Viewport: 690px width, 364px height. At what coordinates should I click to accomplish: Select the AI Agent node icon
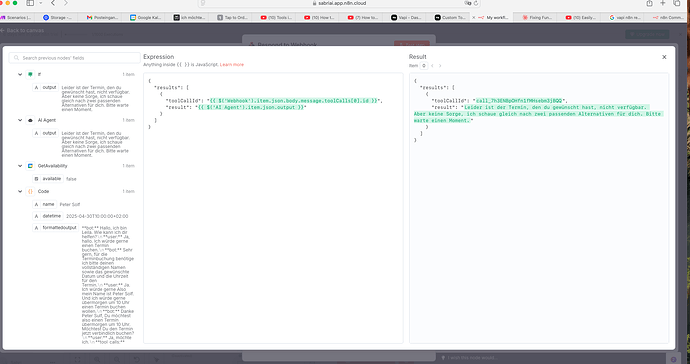(30, 120)
